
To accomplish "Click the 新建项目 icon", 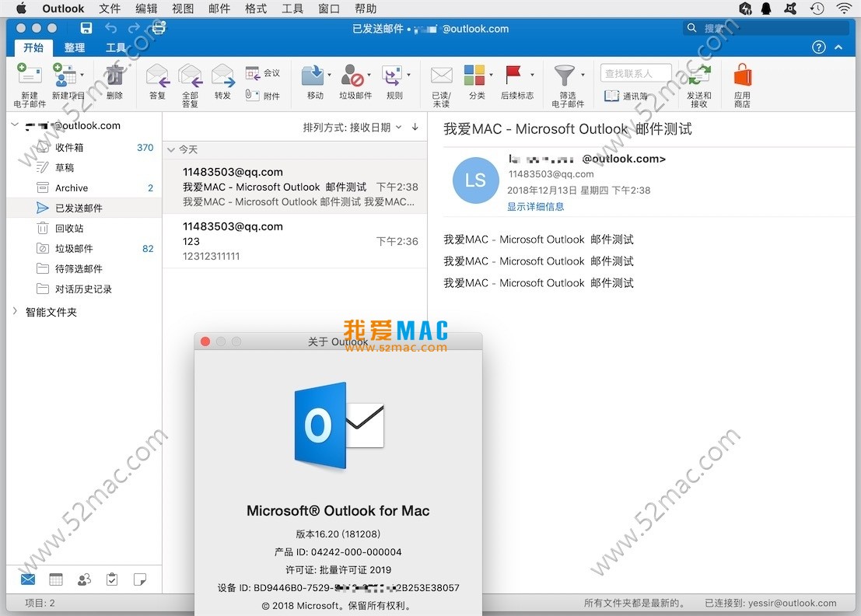I will [x=64, y=75].
